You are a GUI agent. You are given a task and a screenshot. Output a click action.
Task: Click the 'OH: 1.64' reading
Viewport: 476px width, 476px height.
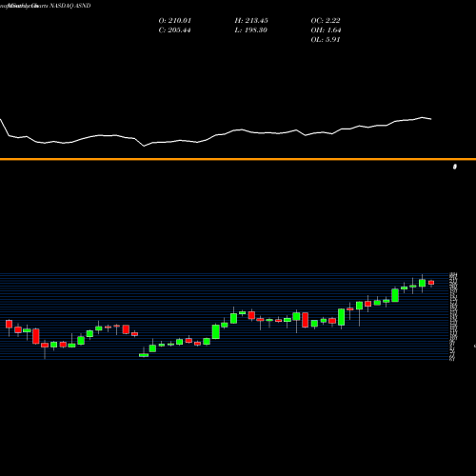tap(326, 30)
